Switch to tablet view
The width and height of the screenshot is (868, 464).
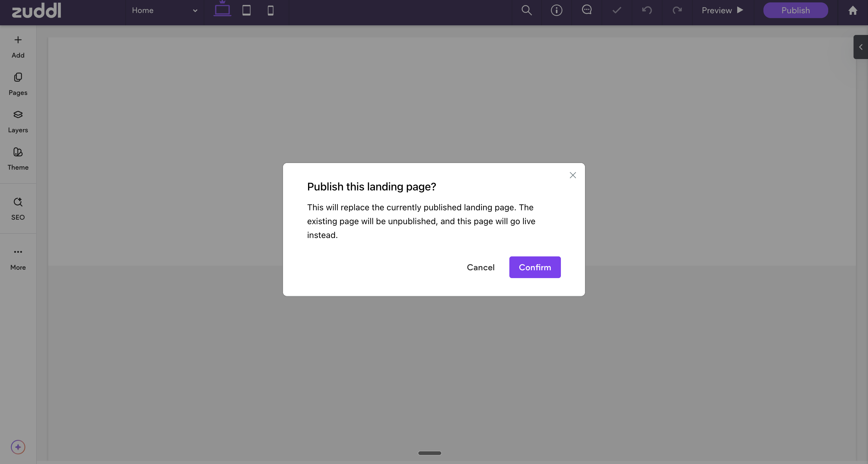[x=246, y=11]
